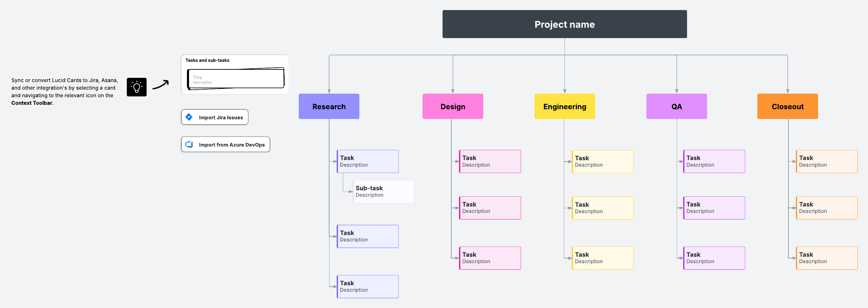Screen dimensions: 868x308
Task: Select the bottom Task card under QA
Action: point(714,258)
